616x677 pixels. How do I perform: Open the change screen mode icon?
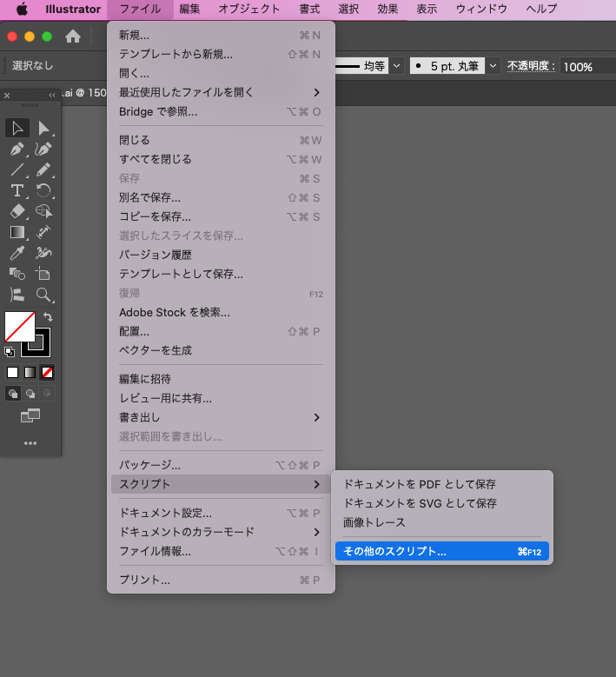click(30, 415)
